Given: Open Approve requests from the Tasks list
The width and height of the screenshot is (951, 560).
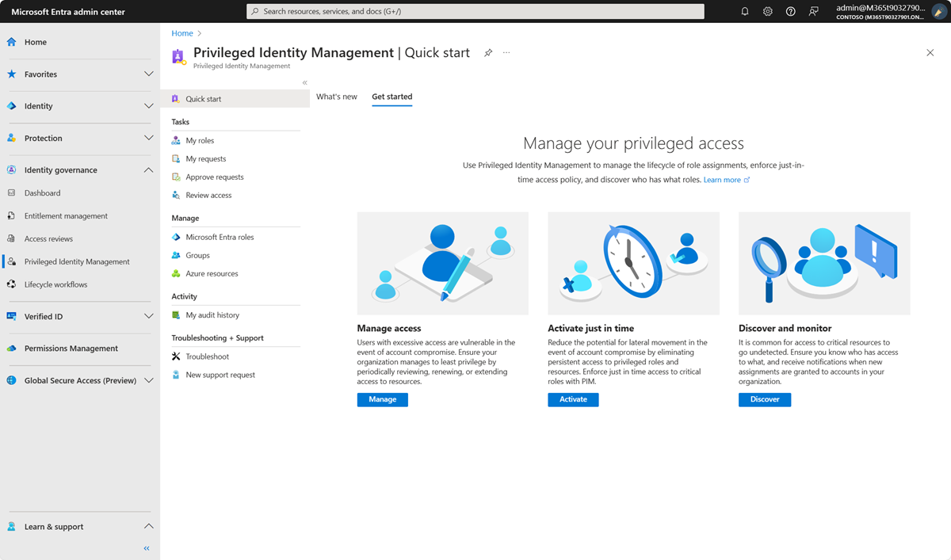Looking at the screenshot, I should coord(214,177).
